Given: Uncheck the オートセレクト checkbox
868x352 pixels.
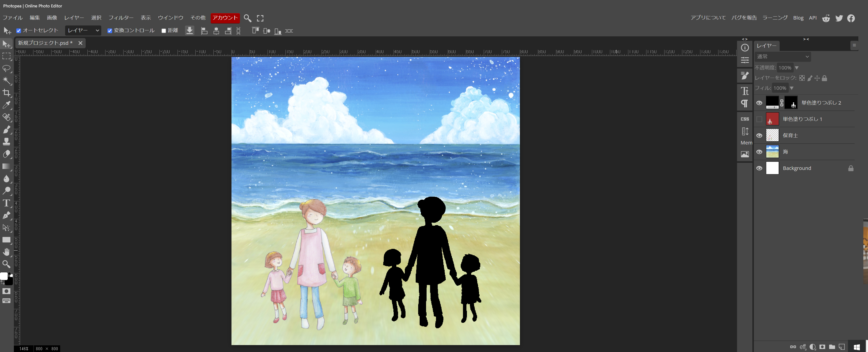Looking at the screenshot, I should point(19,31).
